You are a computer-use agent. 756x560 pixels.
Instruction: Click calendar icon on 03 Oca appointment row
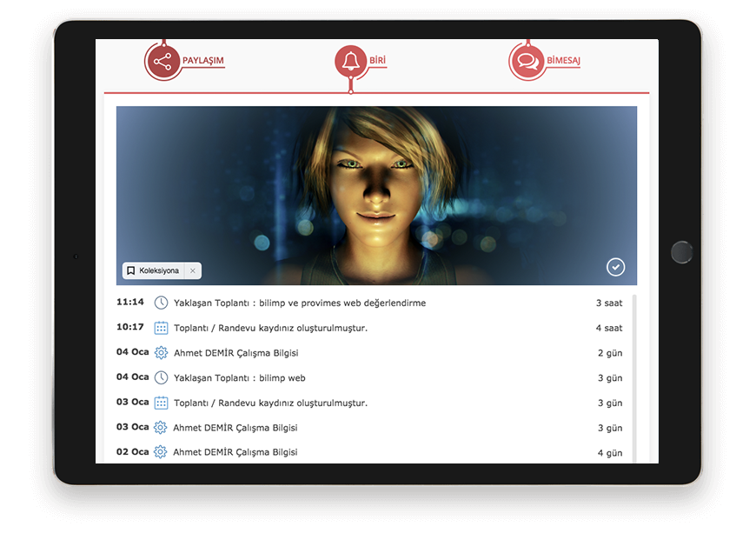pyautogui.click(x=161, y=403)
